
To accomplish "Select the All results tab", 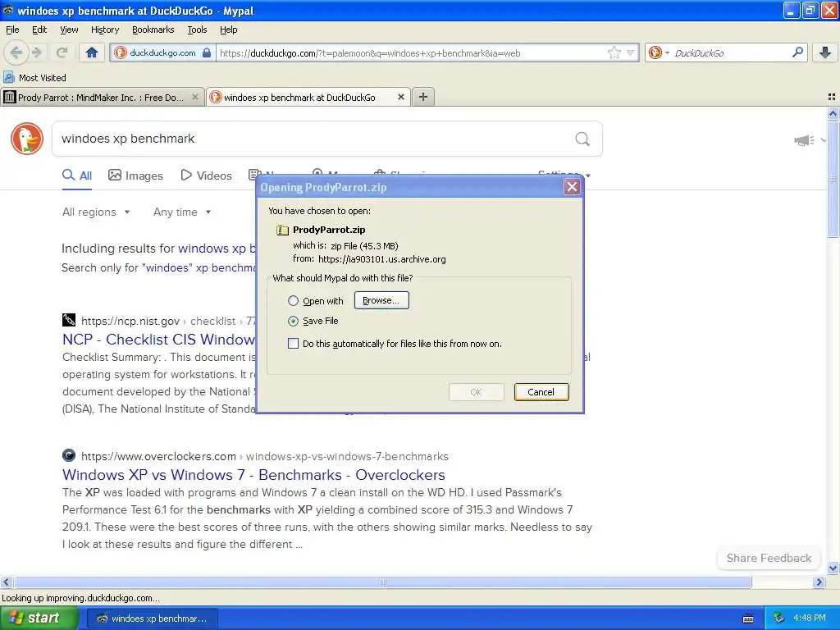I will (77, 176).
